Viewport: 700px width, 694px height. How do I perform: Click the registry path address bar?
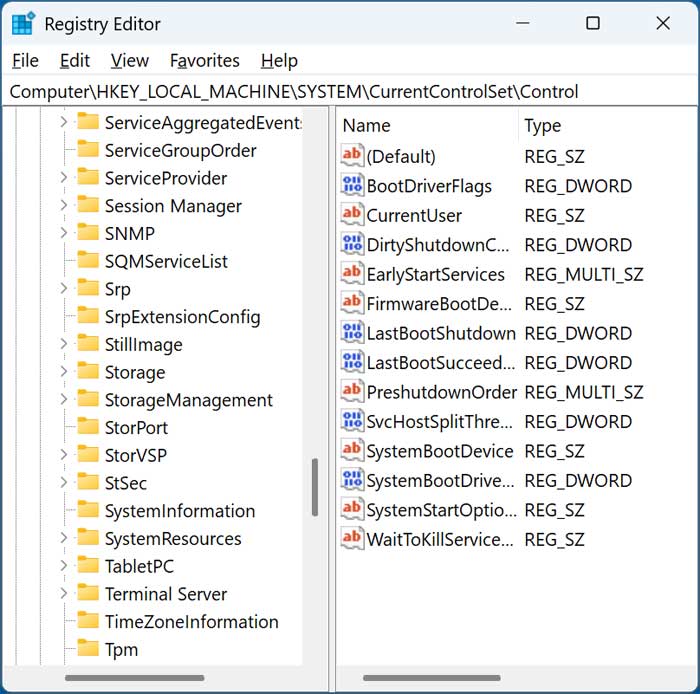tap(350, 91)
